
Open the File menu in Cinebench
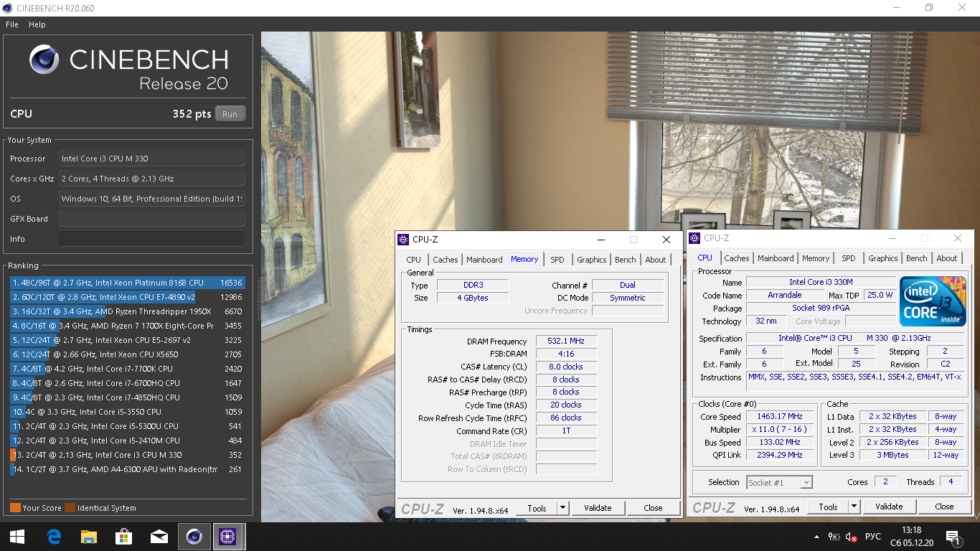click(x=12, y=24)
